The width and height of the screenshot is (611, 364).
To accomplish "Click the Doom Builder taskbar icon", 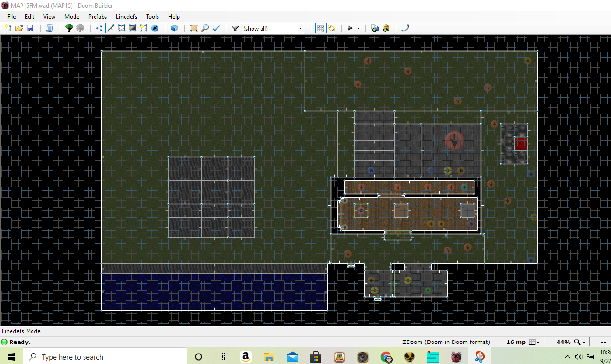I will click(x=456, y=356).
